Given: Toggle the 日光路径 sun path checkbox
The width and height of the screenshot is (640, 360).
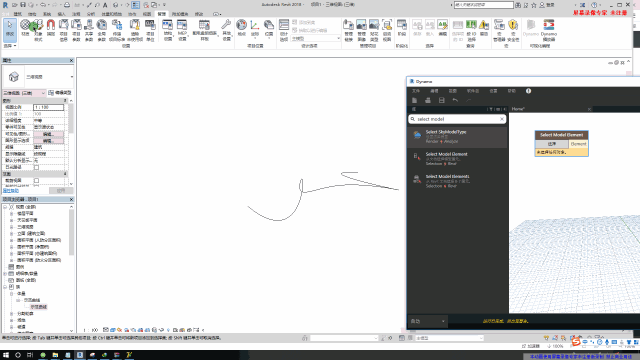Looking at the screenshot, I should [36, 167].
